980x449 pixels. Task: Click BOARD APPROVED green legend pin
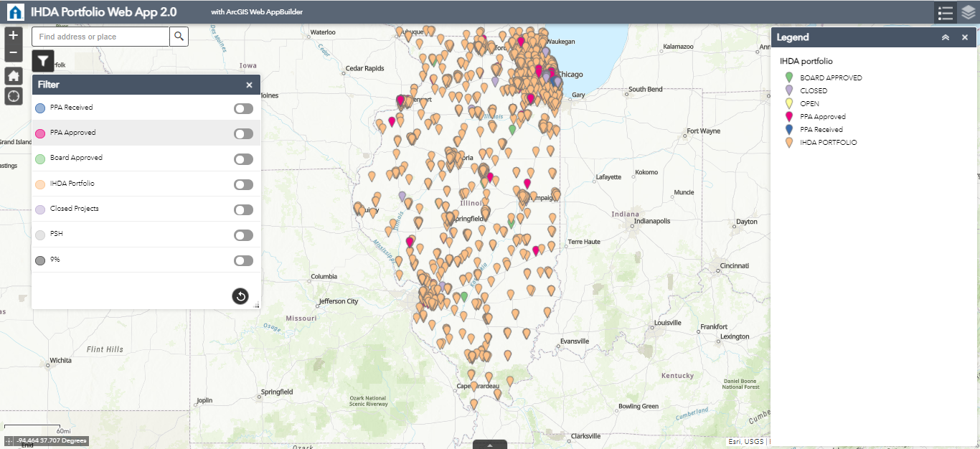(789, 77)
